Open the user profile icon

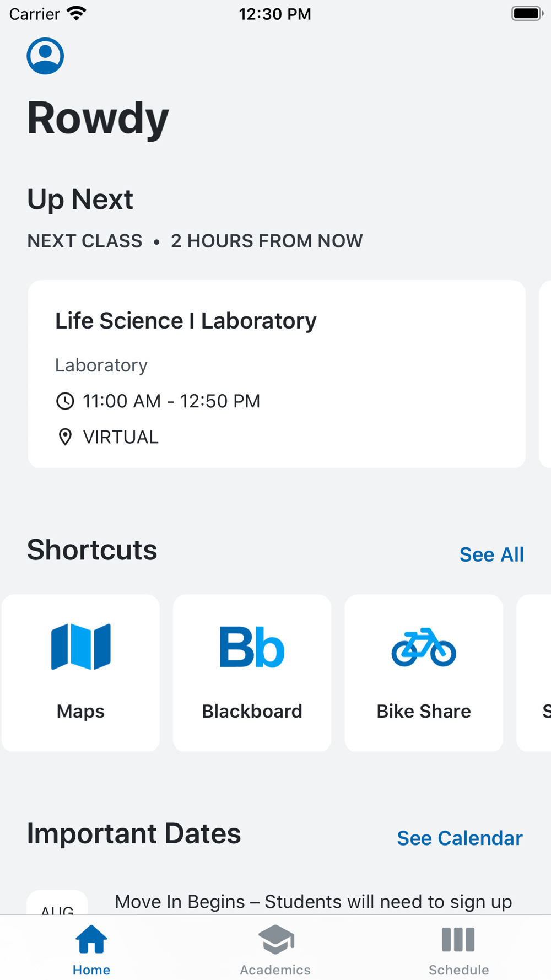(45, 56)
